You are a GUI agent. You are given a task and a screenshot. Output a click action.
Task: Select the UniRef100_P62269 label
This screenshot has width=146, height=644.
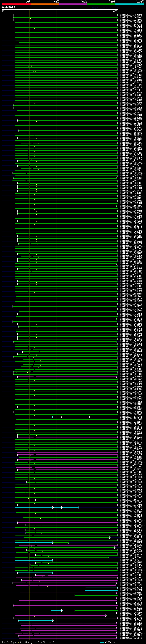[131, 414]
